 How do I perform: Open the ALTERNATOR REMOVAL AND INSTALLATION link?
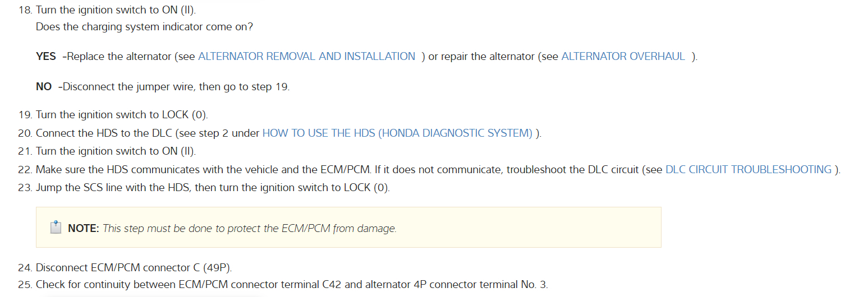coord(306,57)
